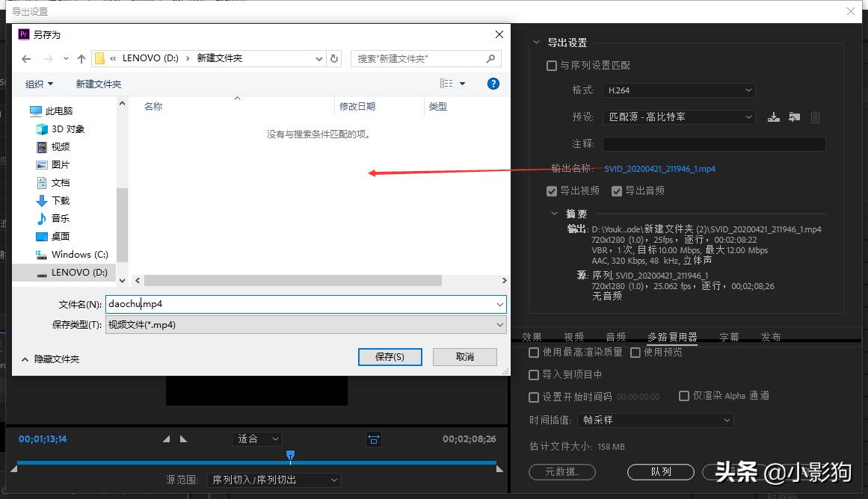Go forward in Save As dialog
This screenshot has width=868, height=499.
pos(48,59)
